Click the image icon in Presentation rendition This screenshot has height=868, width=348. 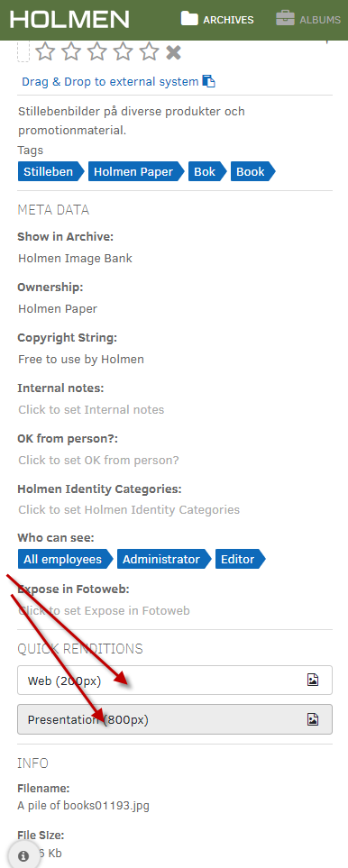pos(313,719)
